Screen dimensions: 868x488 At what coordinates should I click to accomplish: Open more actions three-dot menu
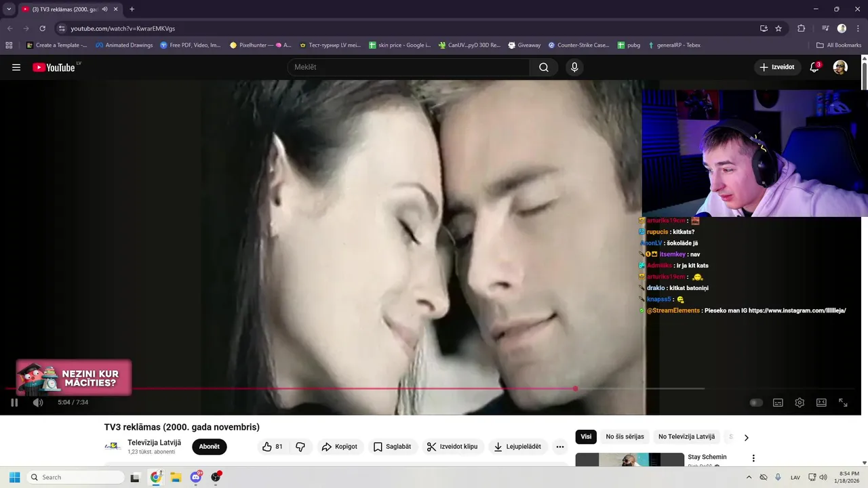point(559,447)
